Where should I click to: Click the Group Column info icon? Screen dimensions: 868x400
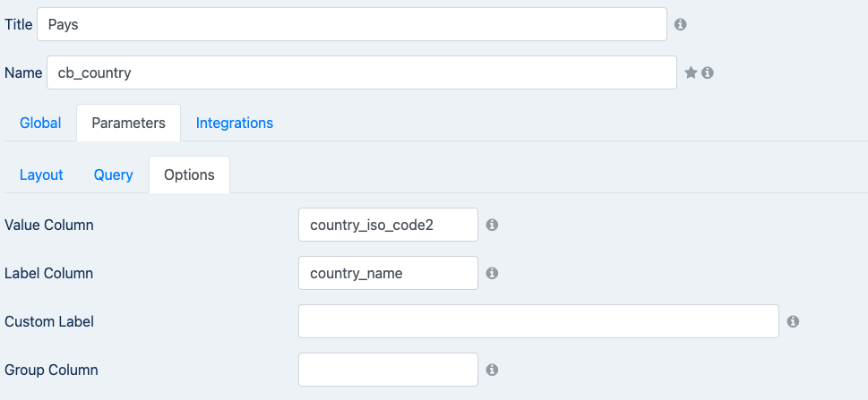pyautogui.click(x=492, y=370)
